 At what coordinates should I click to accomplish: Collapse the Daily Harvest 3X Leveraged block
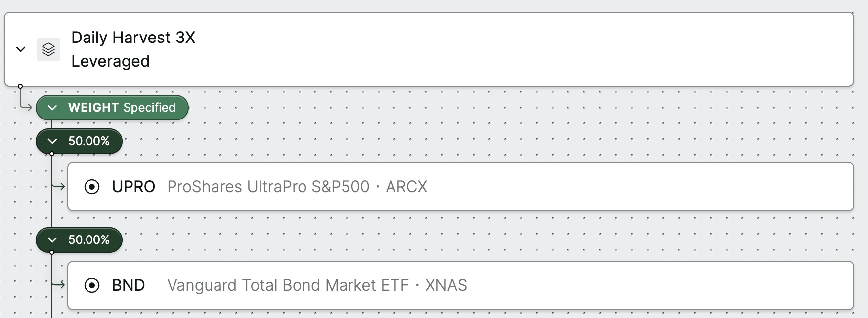21,49
